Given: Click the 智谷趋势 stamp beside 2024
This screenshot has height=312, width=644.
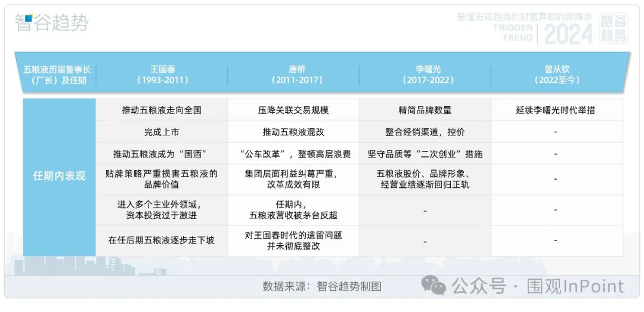Looking at the screenshot, I should pos(614,29).
